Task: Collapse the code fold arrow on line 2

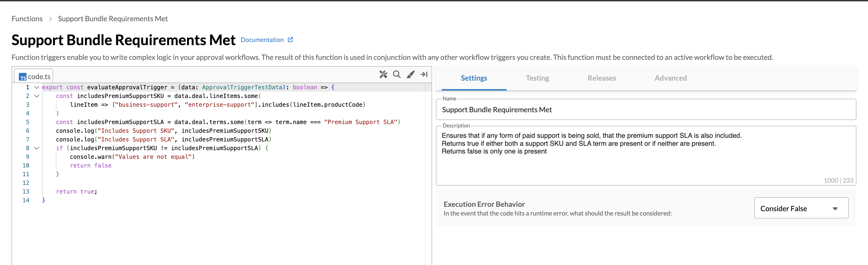Action: point(37,96)
